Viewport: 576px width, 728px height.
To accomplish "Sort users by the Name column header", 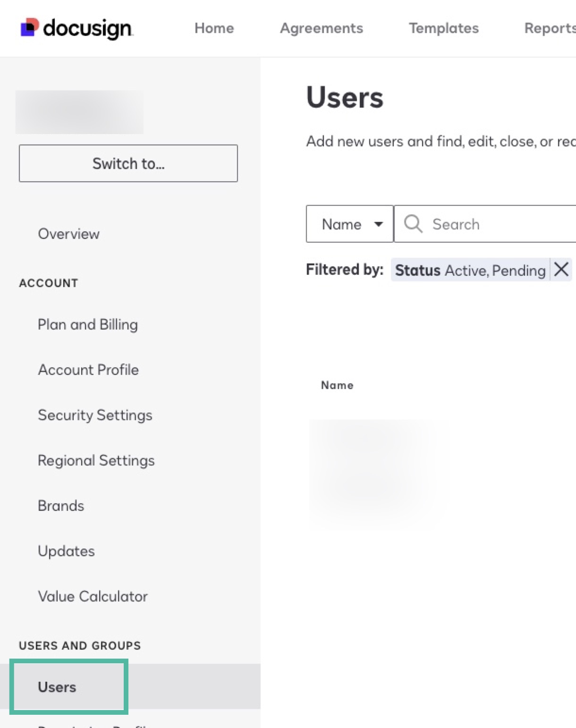I will (337, 385).
